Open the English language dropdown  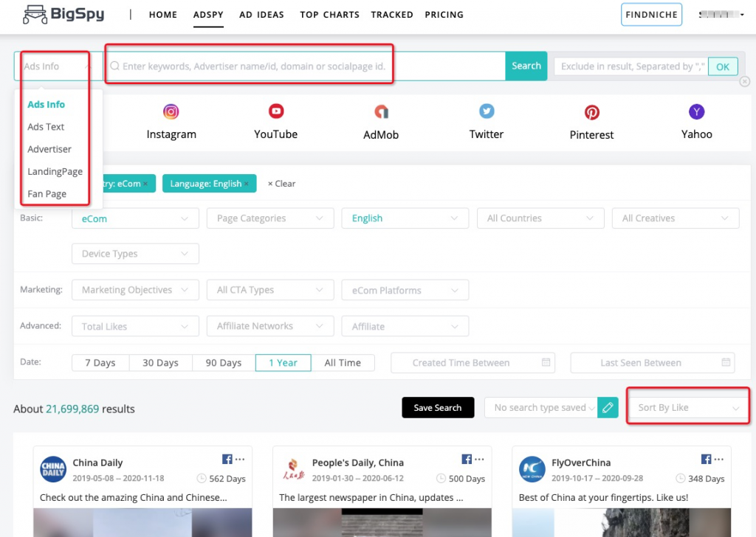click(405, 218)
